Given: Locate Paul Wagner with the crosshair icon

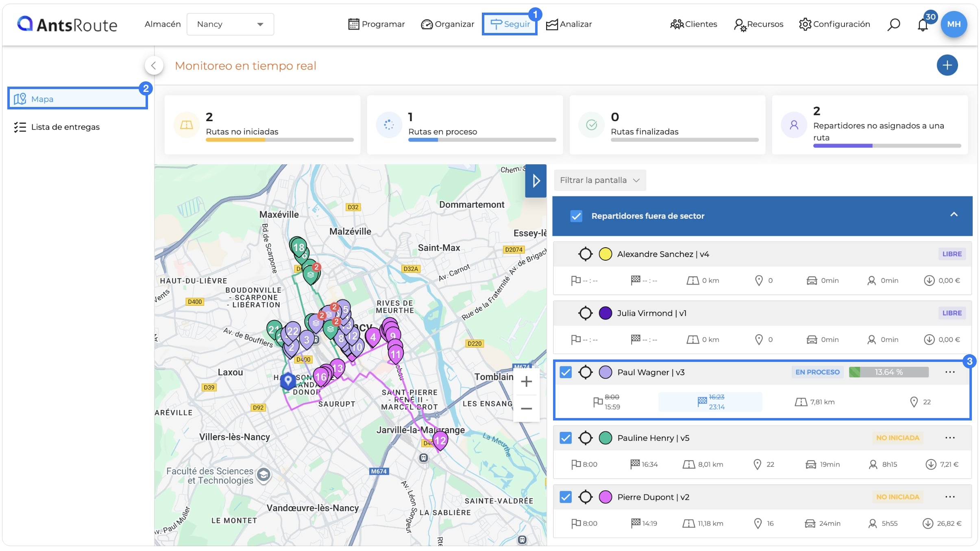Looking at the screenshot, I should (x=585, y=372).
